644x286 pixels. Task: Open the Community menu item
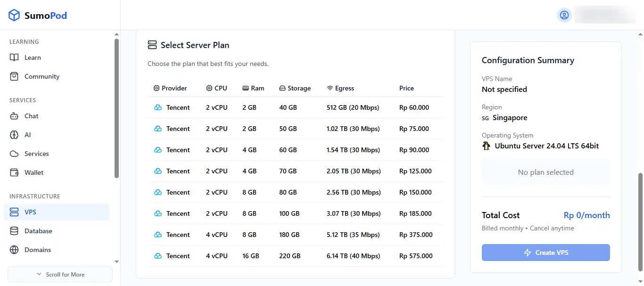(x=57, y=76)
